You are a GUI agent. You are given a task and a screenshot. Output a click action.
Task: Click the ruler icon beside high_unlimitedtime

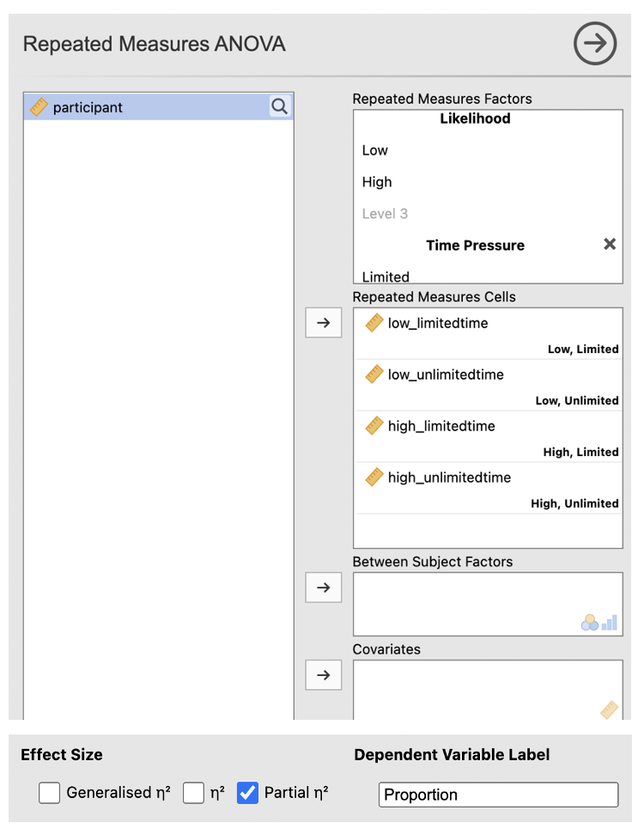(374, 478)
